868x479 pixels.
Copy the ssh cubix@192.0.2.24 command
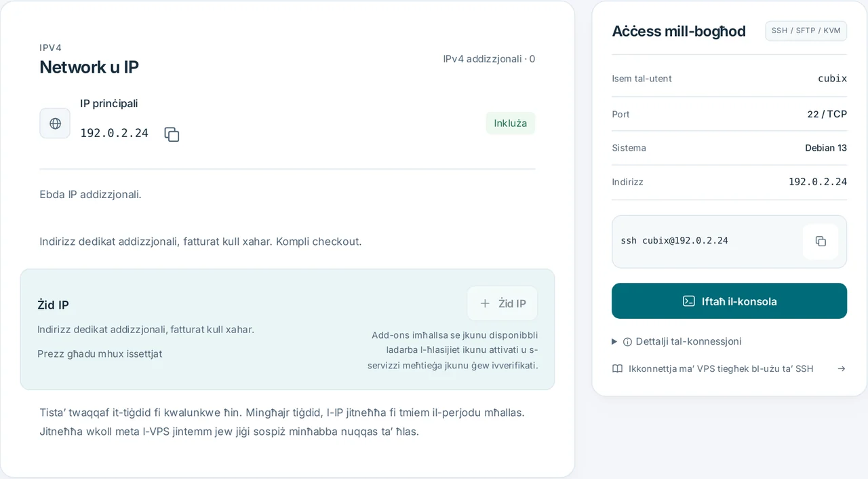821,242
